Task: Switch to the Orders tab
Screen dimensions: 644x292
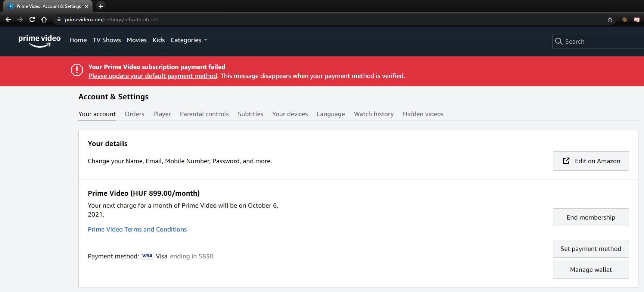Action: tap(134, 114)
